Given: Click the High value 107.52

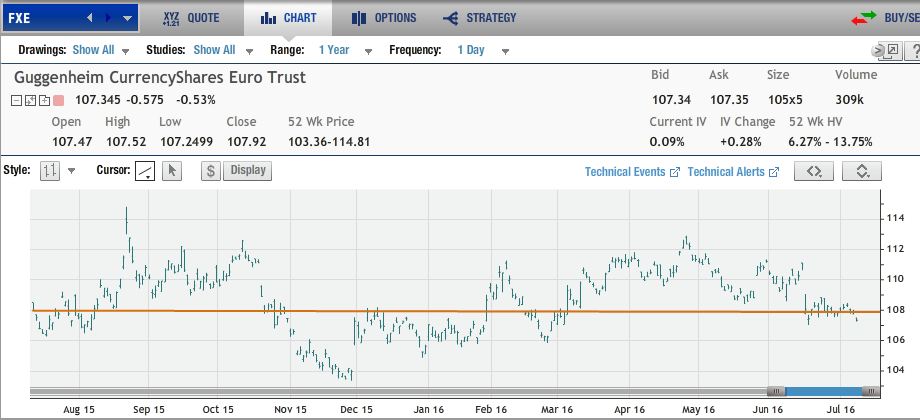Looking at the screenshot, I should coord(126,142).
